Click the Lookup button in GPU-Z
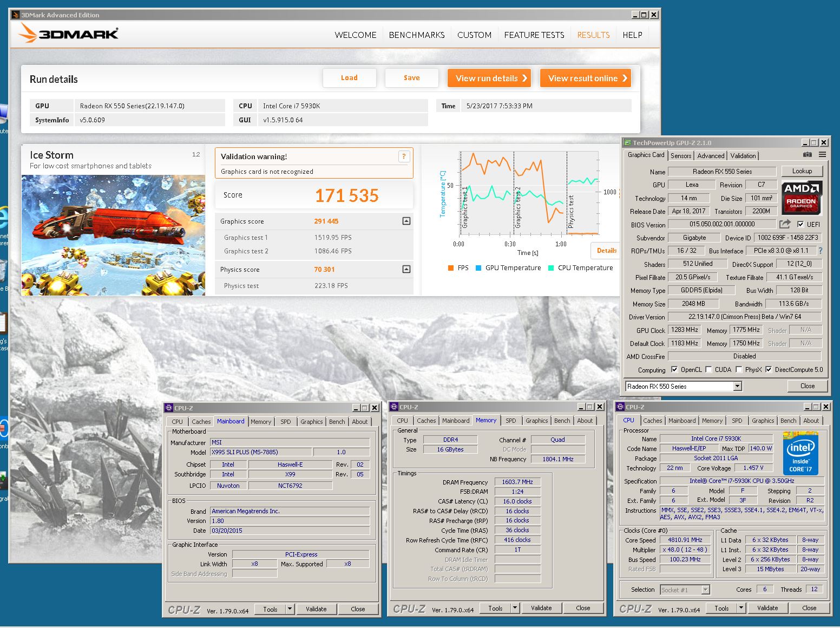Screen dimensions: 840x628 [802, 171]
